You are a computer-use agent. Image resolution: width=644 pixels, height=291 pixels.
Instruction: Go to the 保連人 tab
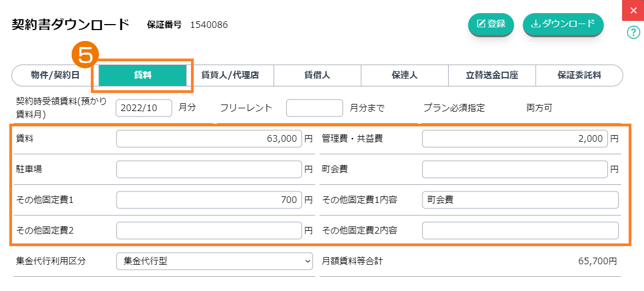405,75
